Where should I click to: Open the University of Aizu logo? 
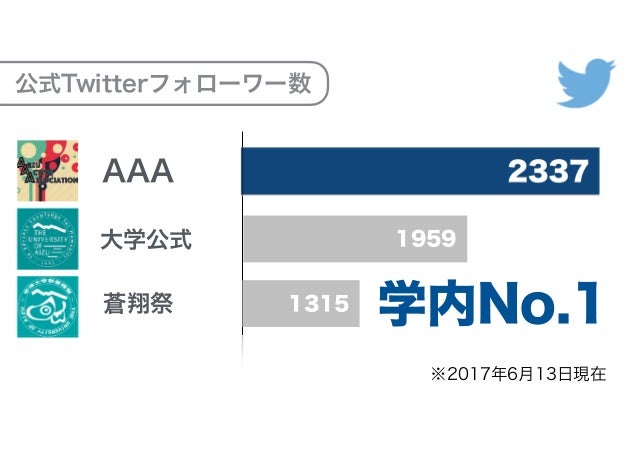pyautogui.click(x=48, y=239)
